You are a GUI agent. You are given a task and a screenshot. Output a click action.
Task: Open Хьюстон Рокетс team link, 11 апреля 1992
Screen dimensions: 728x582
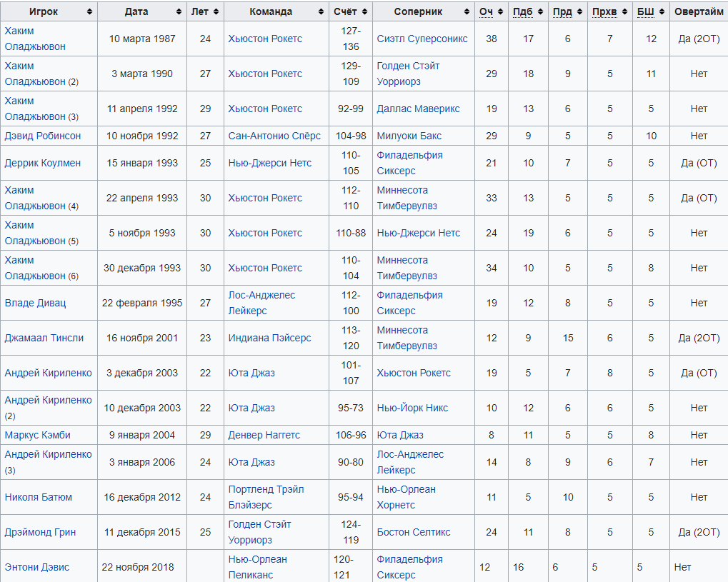(x=265, y=109)
